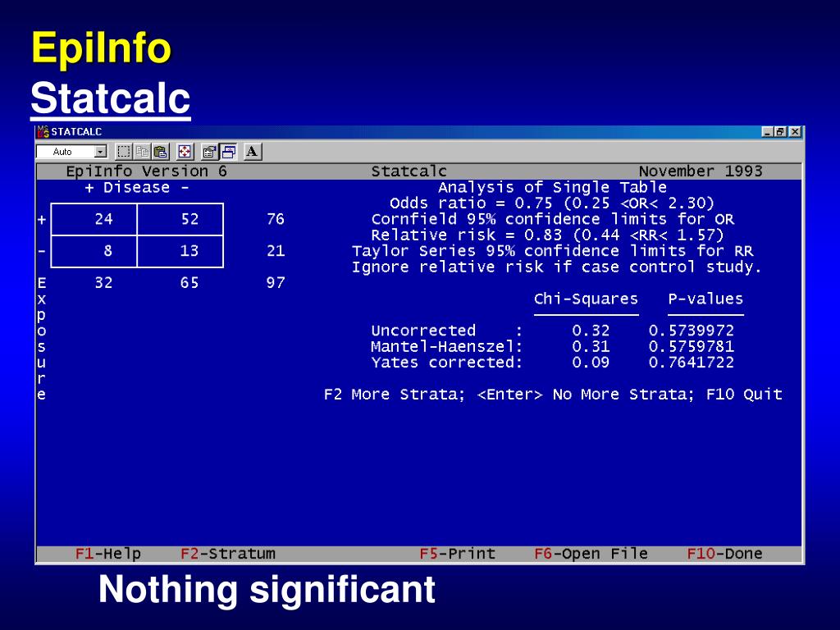Click the STATCALC window title text

[x=76, y=132]
